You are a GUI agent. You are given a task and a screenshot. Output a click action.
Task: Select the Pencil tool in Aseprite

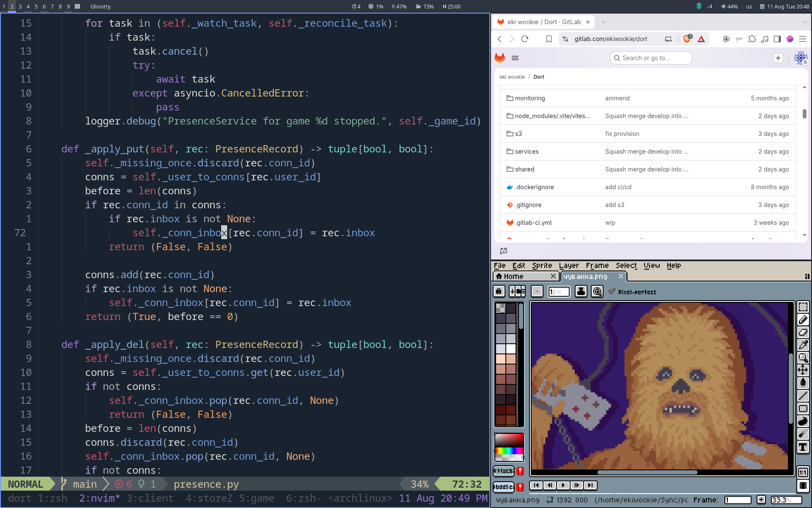tap(803, 320)
